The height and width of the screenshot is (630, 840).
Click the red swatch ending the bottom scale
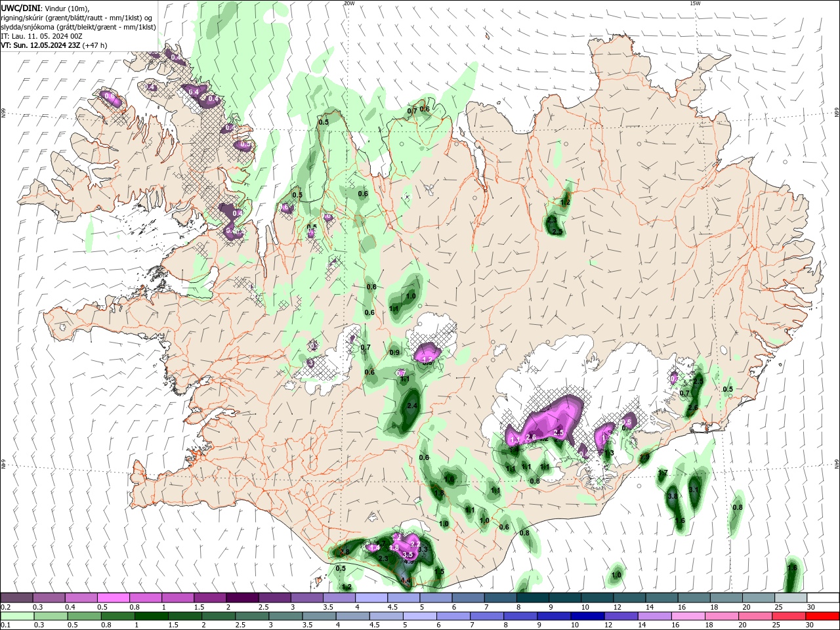click(x=822, y=616)
